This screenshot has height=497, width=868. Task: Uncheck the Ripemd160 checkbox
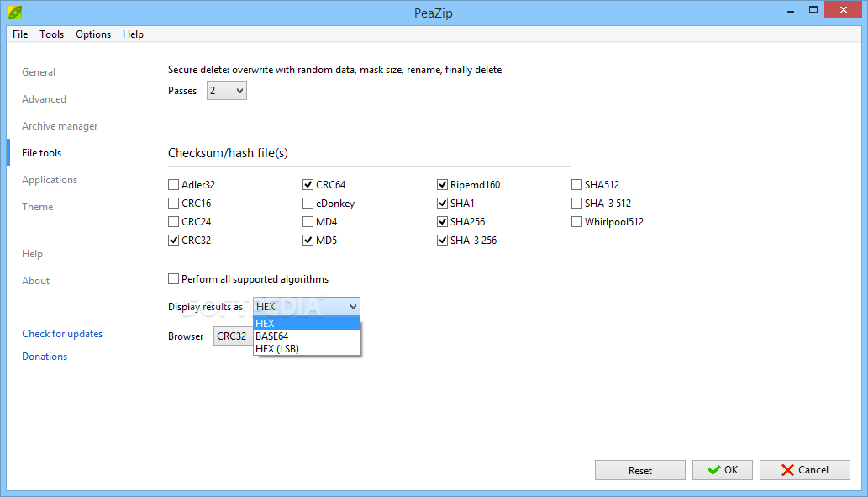pyautogui.click(x=442, y=184)
